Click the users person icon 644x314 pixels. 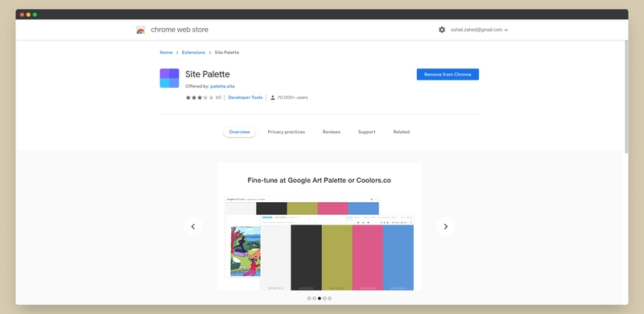tap(272, 97)
